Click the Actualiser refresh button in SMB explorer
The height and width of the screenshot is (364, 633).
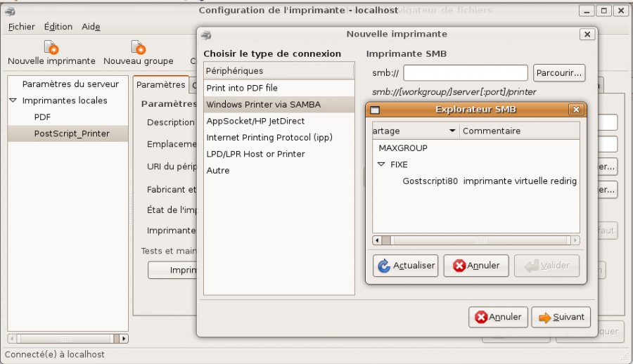click(x=405, y=266)
